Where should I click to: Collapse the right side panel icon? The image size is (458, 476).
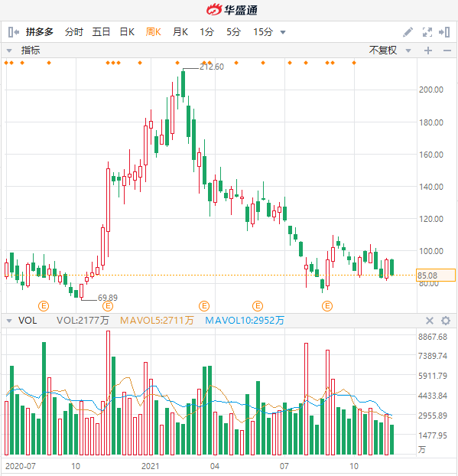(444, 32)
